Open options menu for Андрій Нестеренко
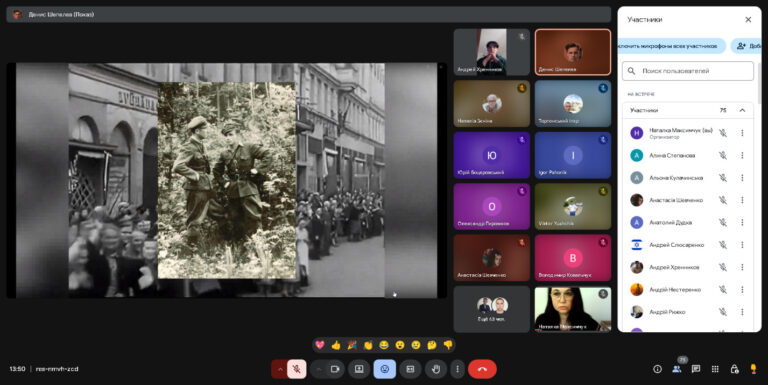768x385 pixels. (x=742, y=289)
